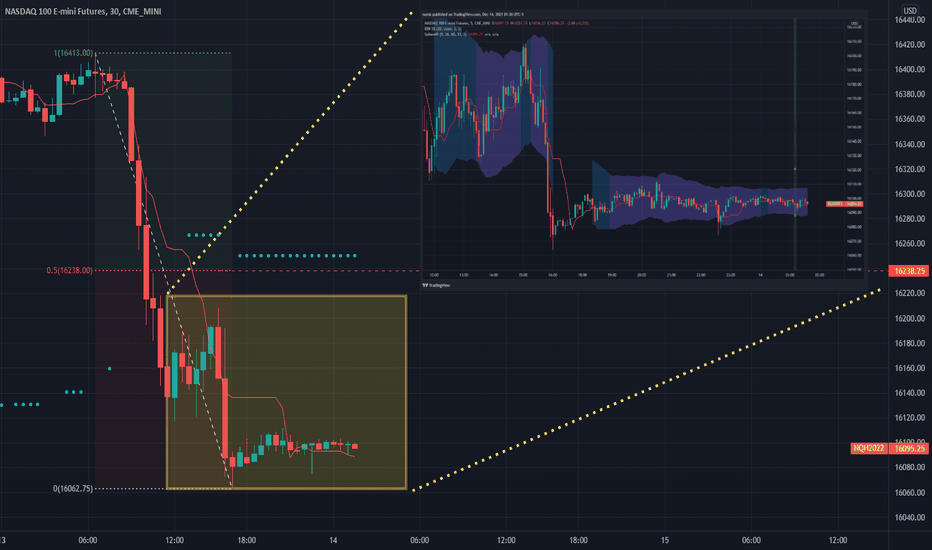The height and width of the screenshot is (550, 932).
Task: Click 16300.00 on the price axis
Action: tap(909, 194)
